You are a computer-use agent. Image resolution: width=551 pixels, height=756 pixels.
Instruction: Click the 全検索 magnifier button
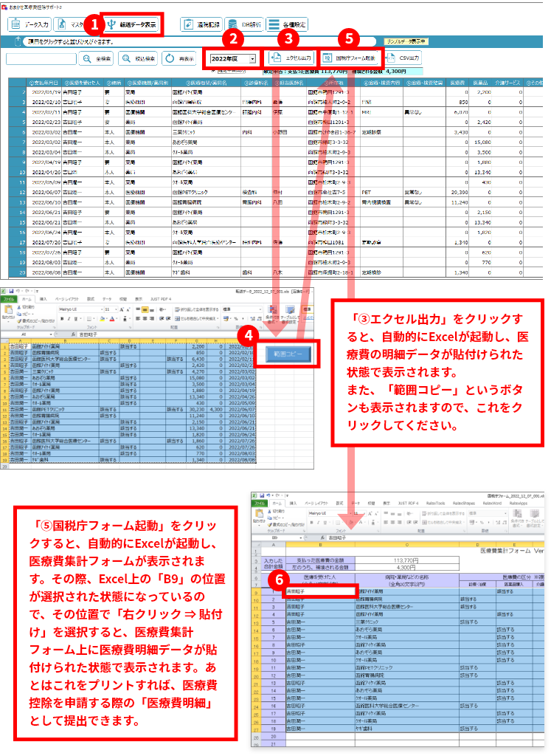[97, 58]
